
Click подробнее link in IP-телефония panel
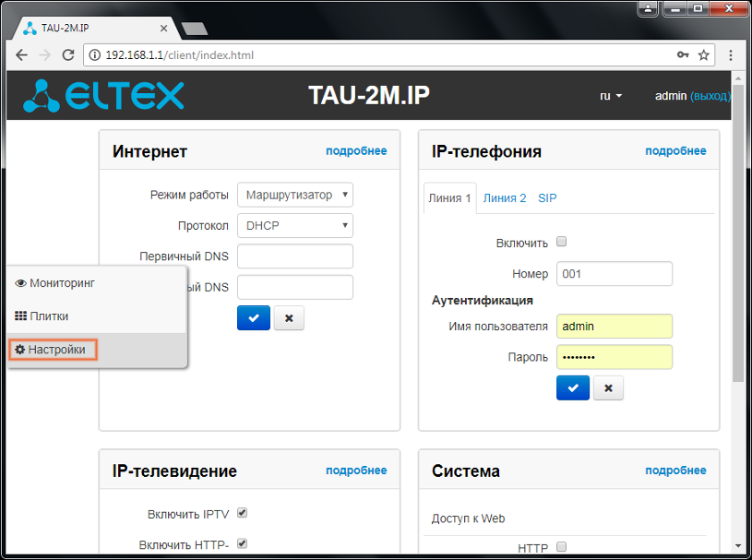(675, 151)
